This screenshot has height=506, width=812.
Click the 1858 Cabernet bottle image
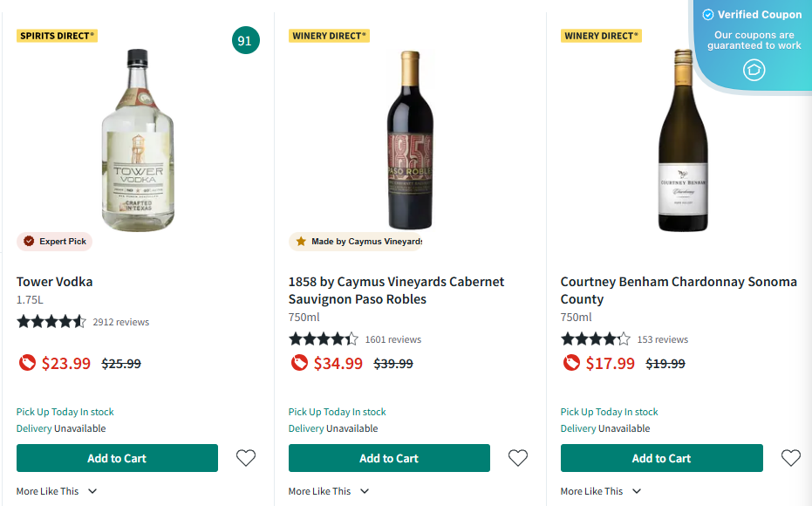click(410, 140)
